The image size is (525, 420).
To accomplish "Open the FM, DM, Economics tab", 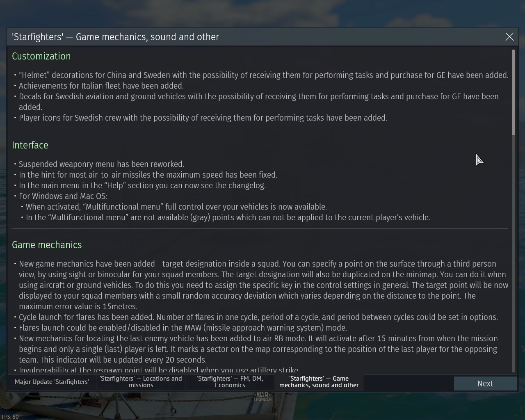I will 230,382.
